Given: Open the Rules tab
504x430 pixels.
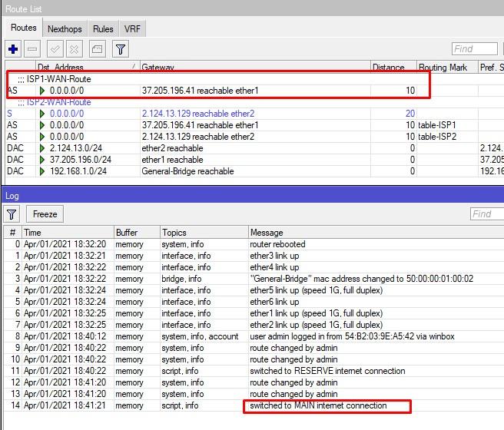Looking at the screenshot, I should 103,29.
